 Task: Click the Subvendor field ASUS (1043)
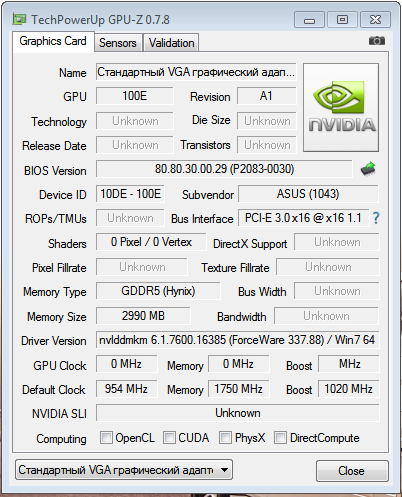tap(308, 194)
